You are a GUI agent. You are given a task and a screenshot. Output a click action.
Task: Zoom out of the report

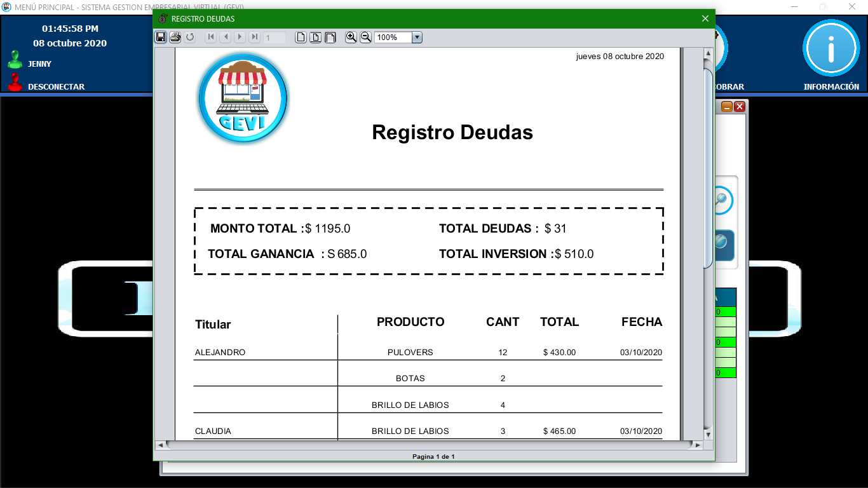point(365,37)
